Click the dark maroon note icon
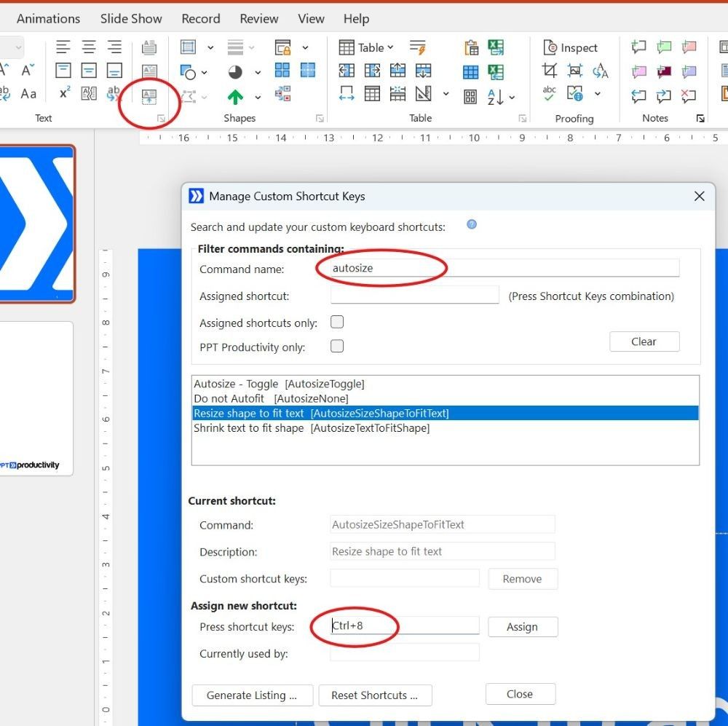 664,71
